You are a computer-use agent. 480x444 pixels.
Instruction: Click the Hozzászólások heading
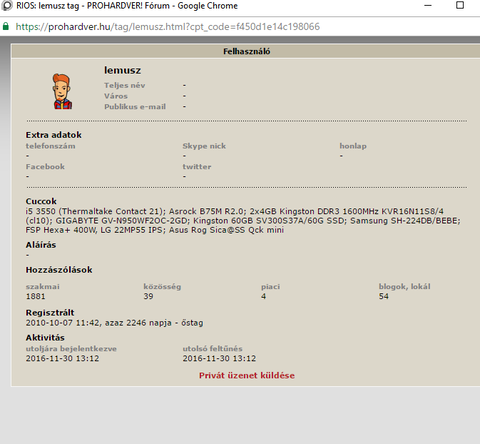click(59, 270)
